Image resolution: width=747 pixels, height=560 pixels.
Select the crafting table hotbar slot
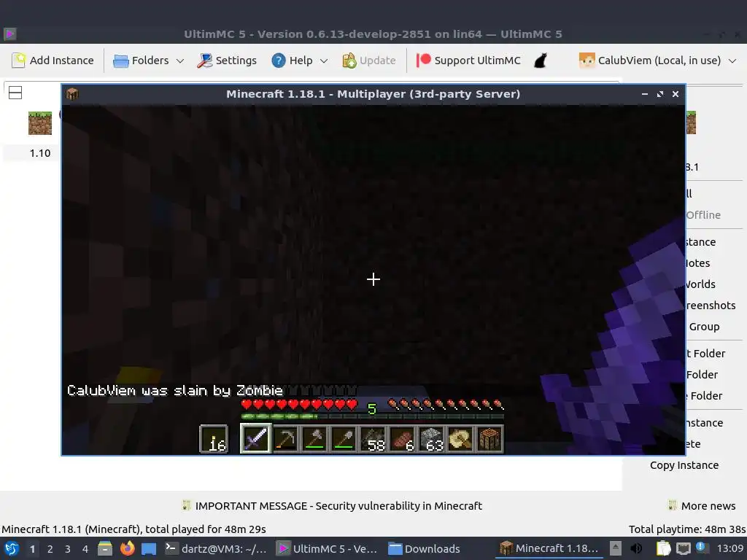(x=489, y=438)
